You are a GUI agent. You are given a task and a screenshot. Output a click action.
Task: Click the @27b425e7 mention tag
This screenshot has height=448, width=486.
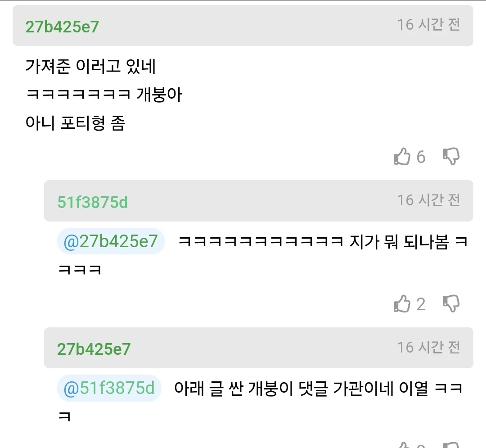click(111, 241)
